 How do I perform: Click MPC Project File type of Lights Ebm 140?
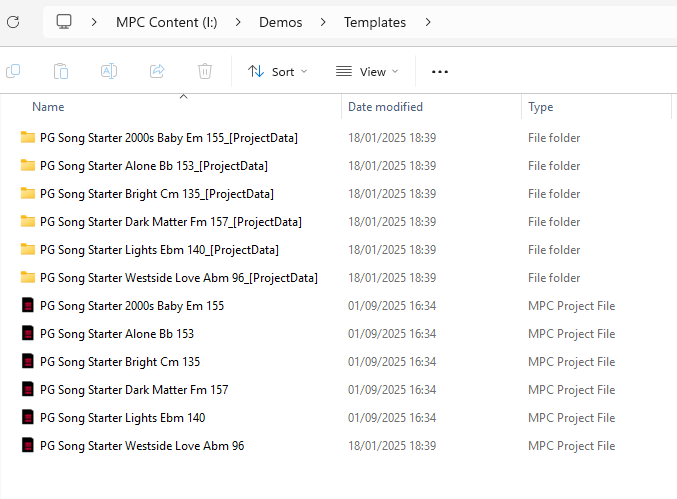(572, 418)
